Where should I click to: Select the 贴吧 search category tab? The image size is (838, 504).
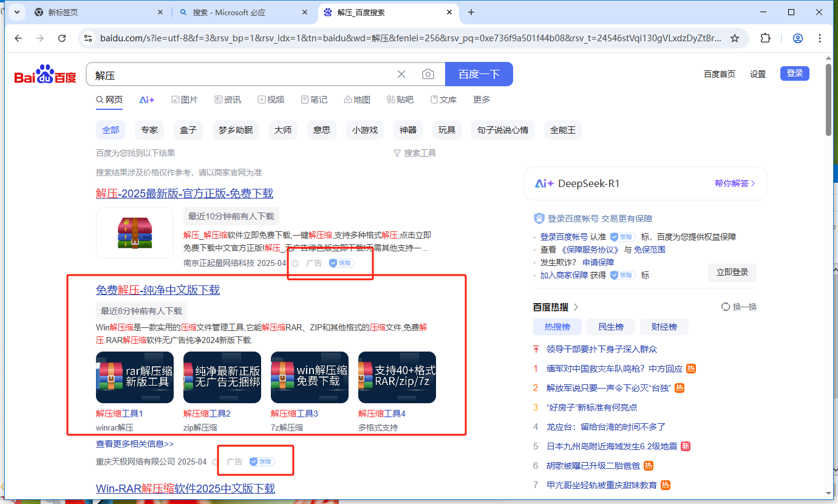click(400, 100)
